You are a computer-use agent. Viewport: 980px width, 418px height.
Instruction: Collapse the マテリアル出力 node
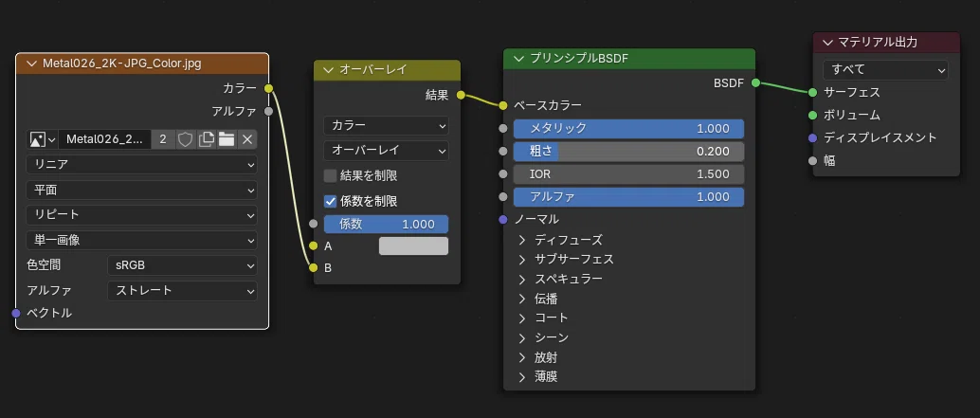coord(828,43)
